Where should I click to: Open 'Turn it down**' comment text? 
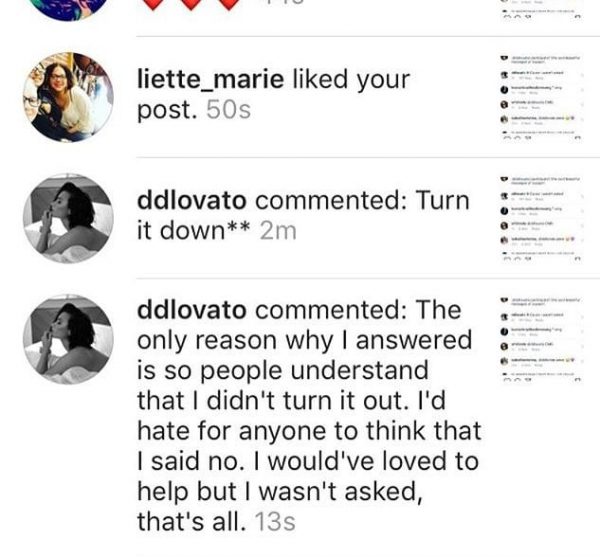pyautogui.click(x=303, y=215)
